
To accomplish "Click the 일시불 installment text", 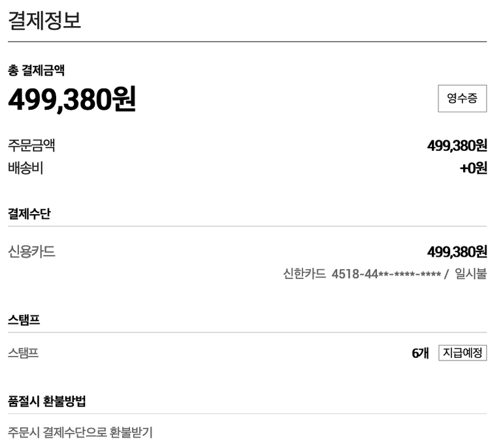I will point(470,274).
